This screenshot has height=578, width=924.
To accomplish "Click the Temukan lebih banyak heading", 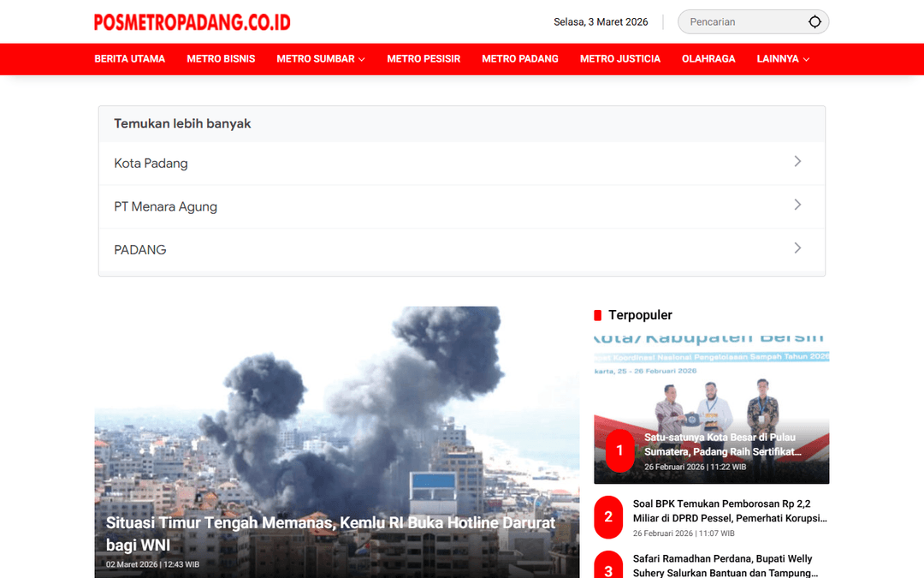I will tap(182, 124).
